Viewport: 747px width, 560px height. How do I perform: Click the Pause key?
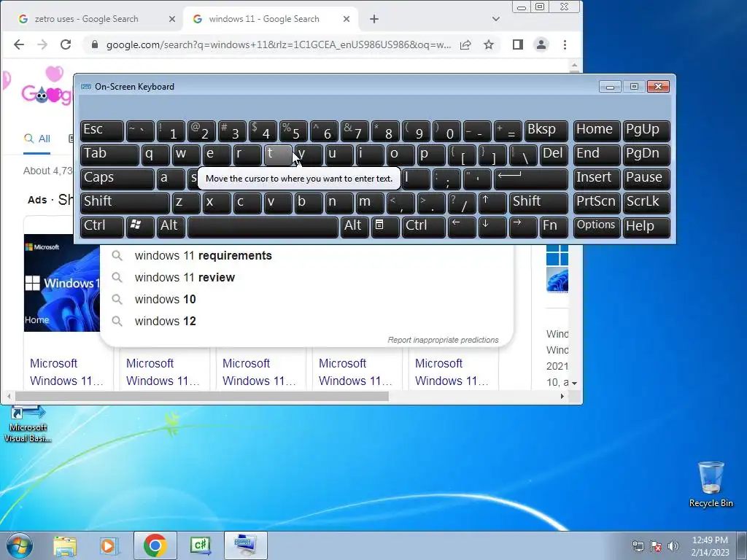[646, 179]
